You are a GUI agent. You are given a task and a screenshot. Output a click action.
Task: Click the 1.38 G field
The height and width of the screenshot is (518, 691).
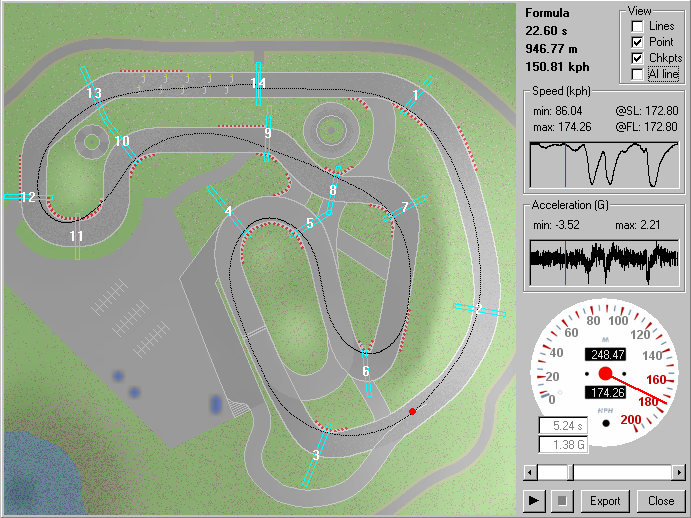[563, 444]
